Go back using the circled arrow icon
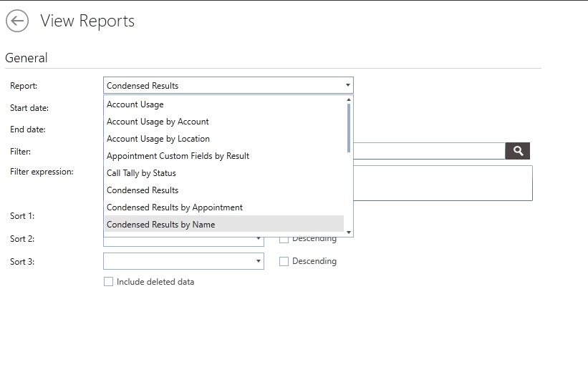This screenshot has width=588, height=372. point(17,21)
